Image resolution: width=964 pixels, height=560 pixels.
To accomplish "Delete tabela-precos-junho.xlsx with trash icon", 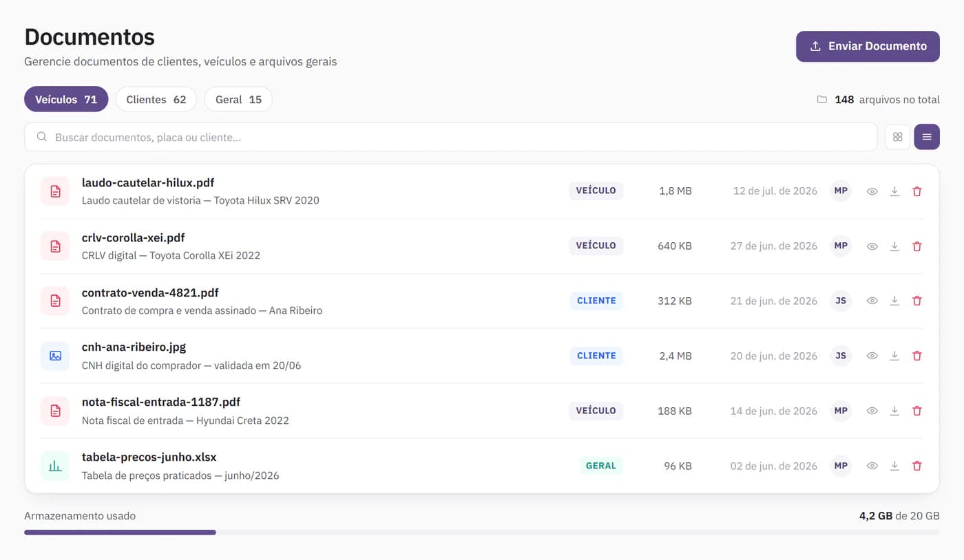I will (916, 466).
